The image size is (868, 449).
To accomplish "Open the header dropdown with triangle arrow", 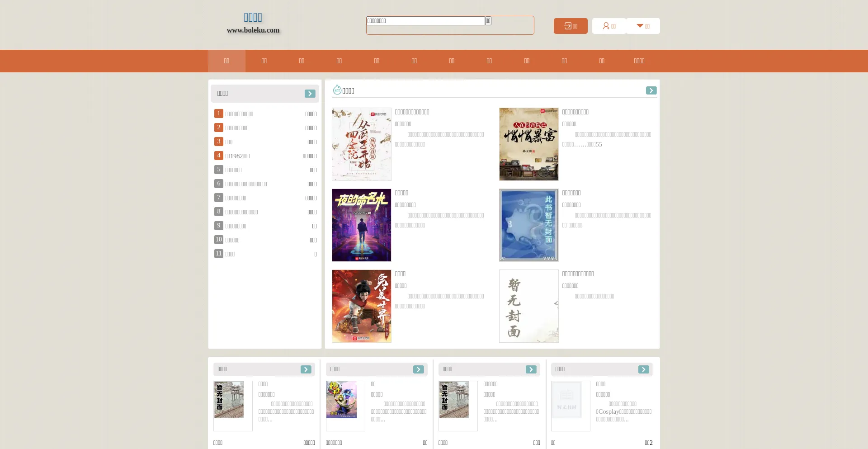I will click(x=643, y=26).
